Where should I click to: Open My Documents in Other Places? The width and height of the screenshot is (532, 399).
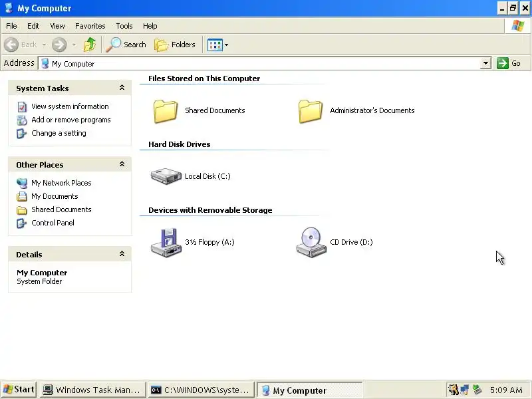[x=55, y=196]
